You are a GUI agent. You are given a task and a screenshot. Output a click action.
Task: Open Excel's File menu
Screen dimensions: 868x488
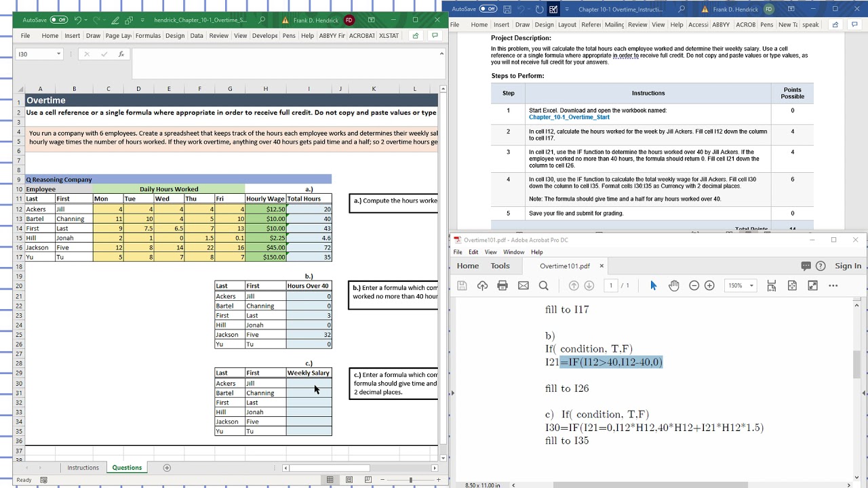point(25,36)
